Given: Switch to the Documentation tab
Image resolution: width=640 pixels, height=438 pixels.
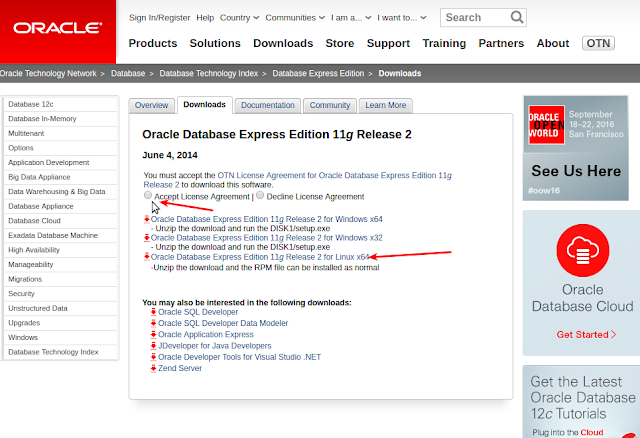Looking at the screenshot, I should (x=268, y=105).
